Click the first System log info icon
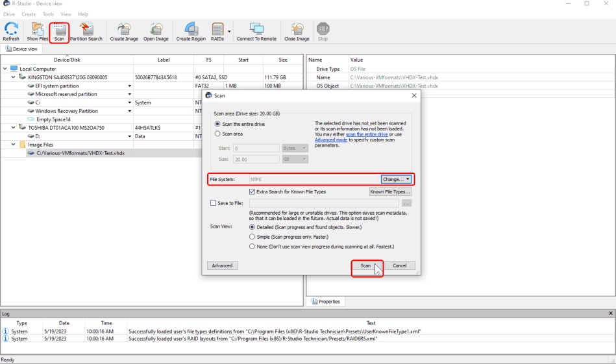 click(5, 332)
